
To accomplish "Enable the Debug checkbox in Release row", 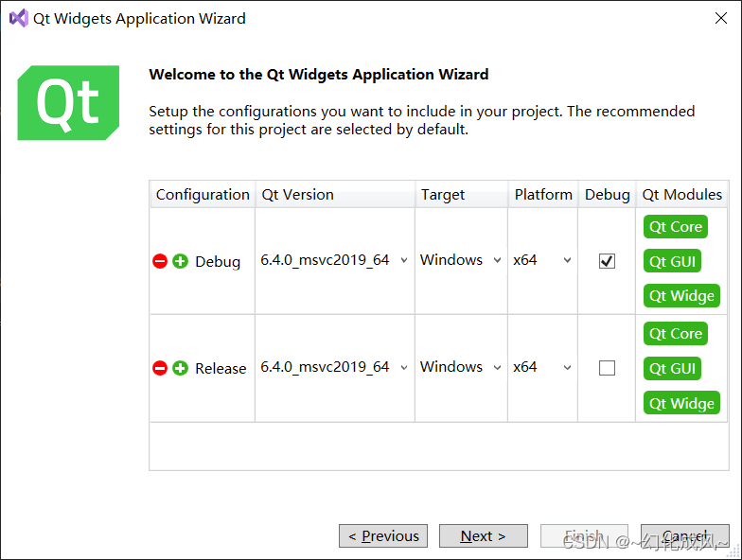I will (607, 368).
